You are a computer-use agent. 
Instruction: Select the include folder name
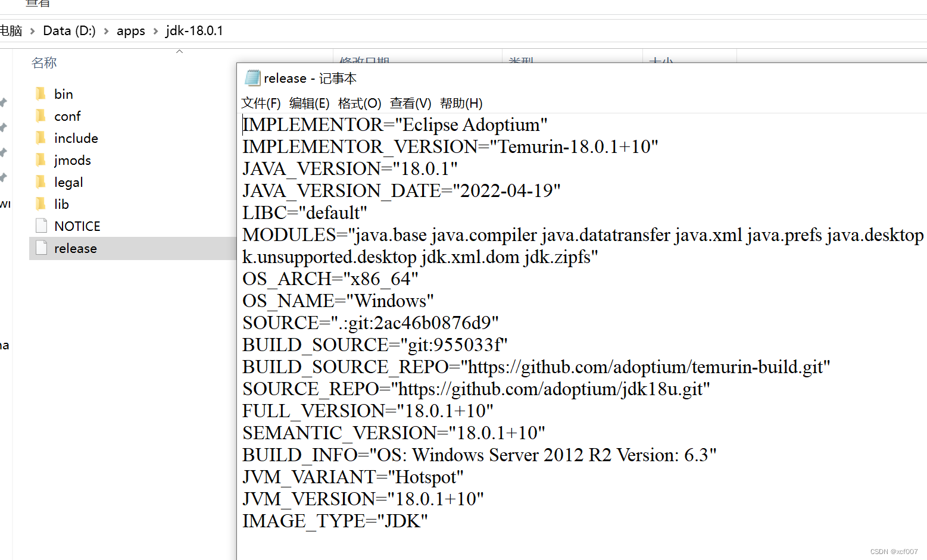(76, 138)
